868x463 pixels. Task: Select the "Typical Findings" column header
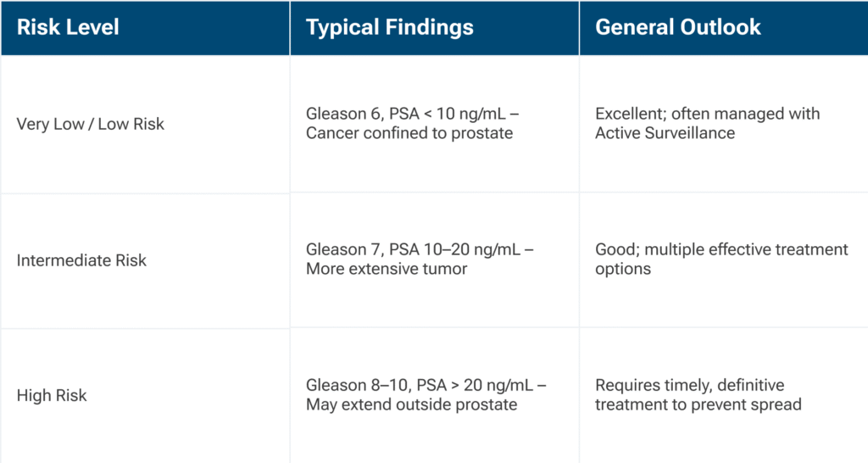coord(390,27)
